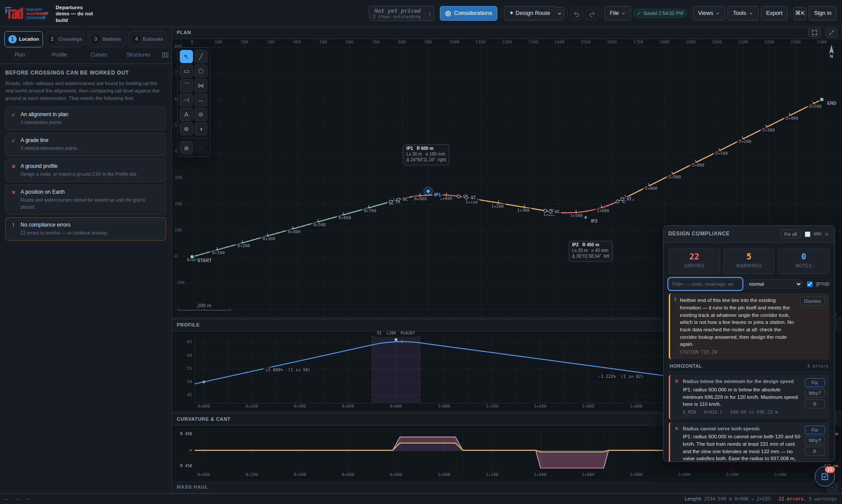Click the Sign in button
The image size is (842, 504).
click(823, 13)
